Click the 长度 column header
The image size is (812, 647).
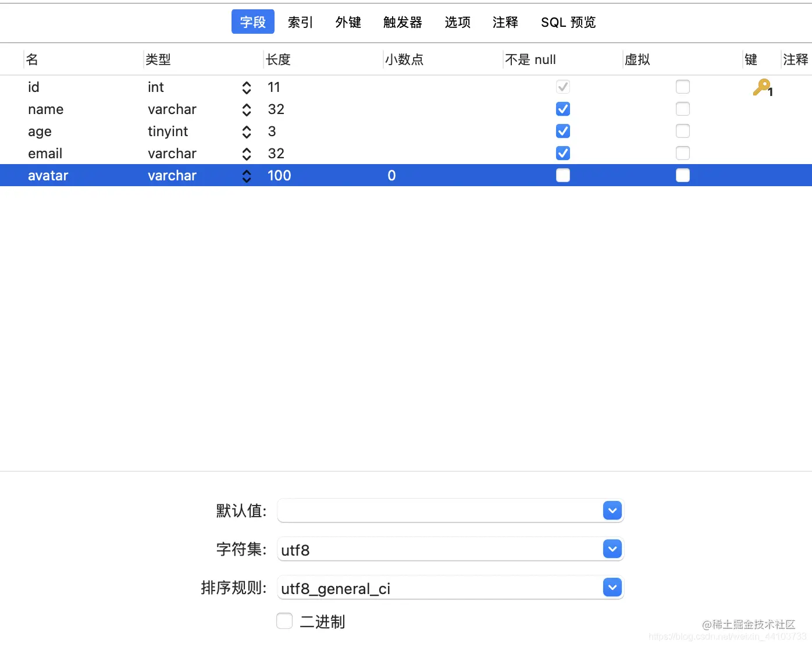click(278, 59)
